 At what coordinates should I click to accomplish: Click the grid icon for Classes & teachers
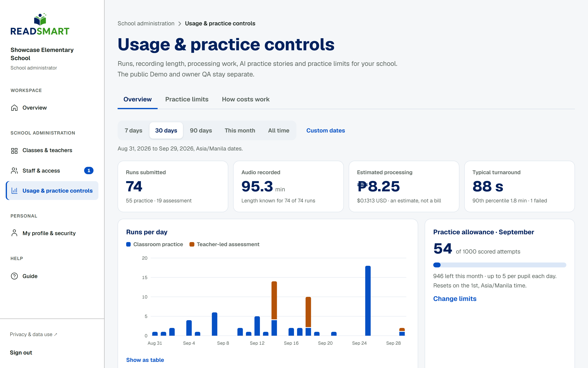14,150
